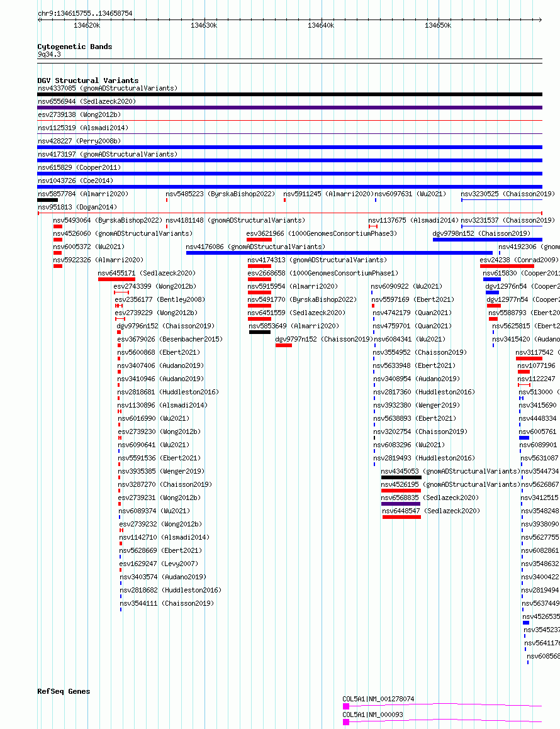The image size is (560, 729).
Task: Open nsv5493064 (ByrskaBishop2022) variant
Action: coord(108,220)
